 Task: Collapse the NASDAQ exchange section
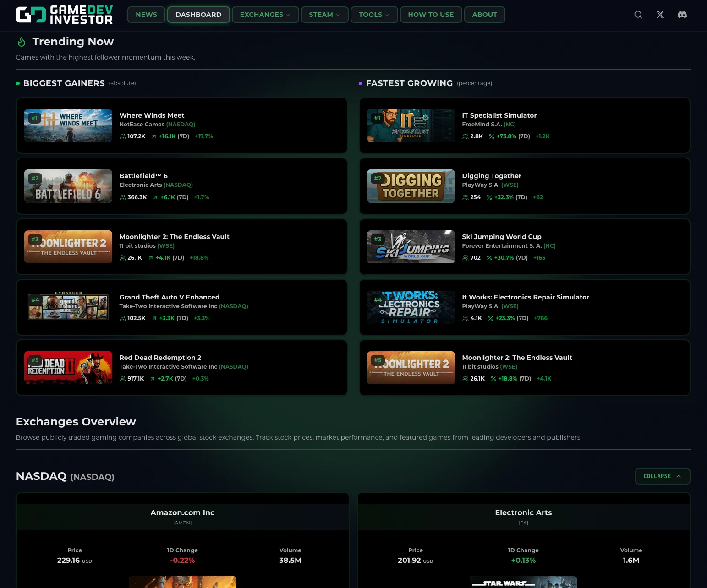click(x=662, y=476)
